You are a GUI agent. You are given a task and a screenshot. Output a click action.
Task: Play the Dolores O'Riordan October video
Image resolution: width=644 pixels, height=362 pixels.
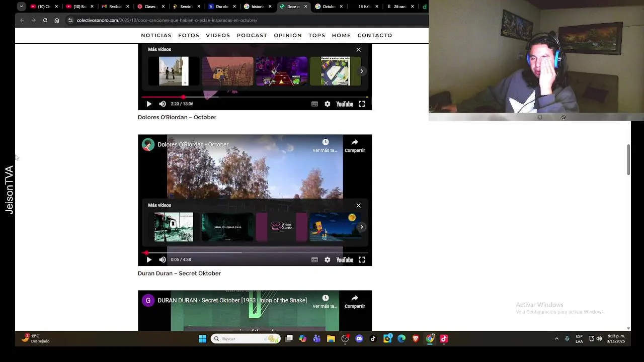[x=149, y=260]
